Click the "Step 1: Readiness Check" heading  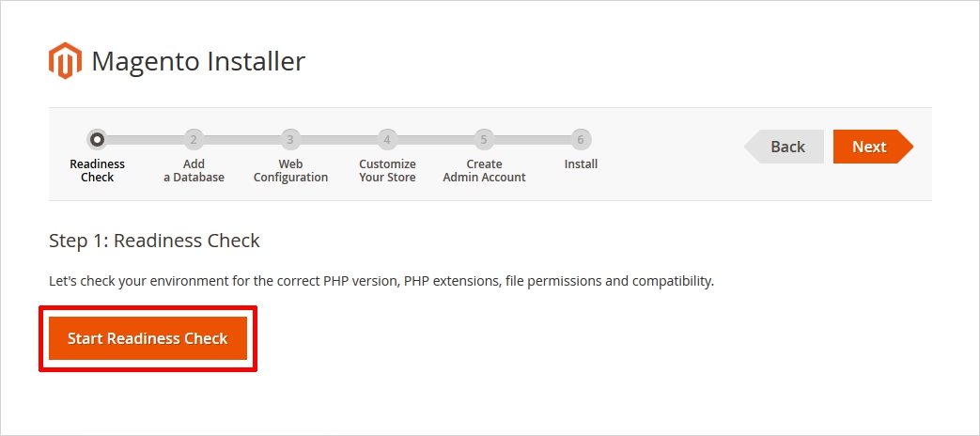coord(154,241)
